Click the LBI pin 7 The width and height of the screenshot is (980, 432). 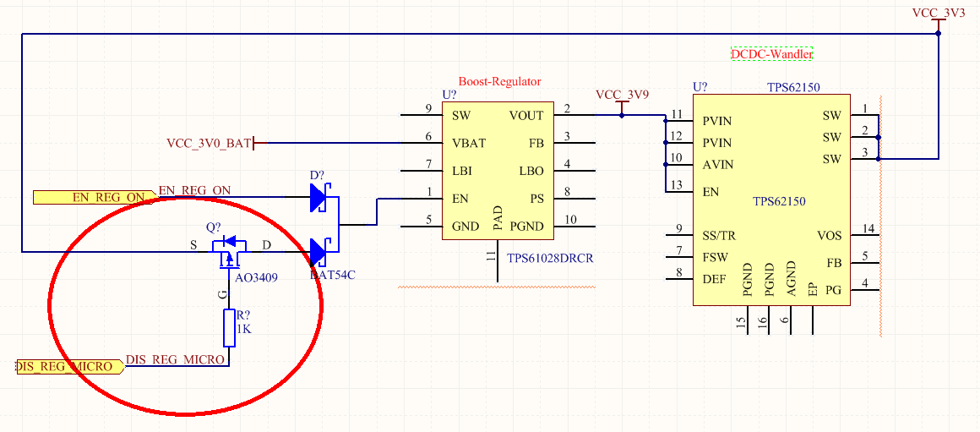pos(422,171)
